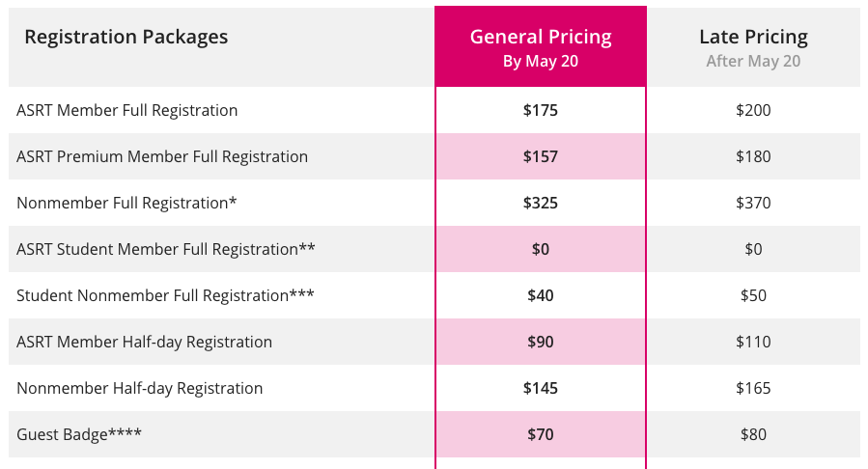Click the $165 late price

pos(753,388)
